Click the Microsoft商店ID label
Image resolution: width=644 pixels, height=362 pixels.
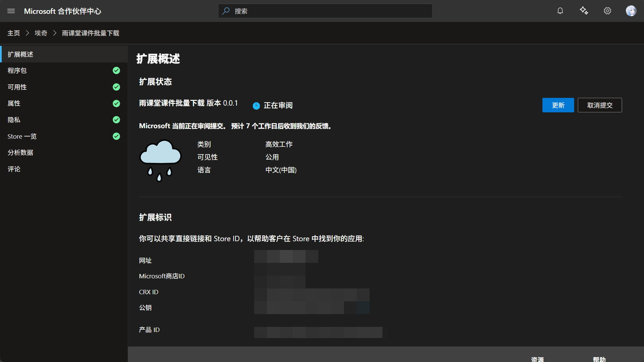(162, 276)
